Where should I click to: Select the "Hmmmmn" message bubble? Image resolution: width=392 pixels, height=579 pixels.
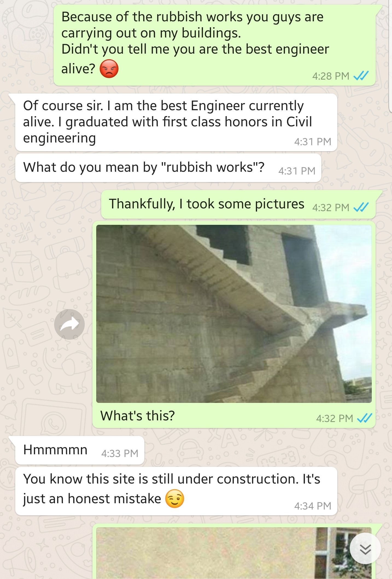tap(80, 450)
